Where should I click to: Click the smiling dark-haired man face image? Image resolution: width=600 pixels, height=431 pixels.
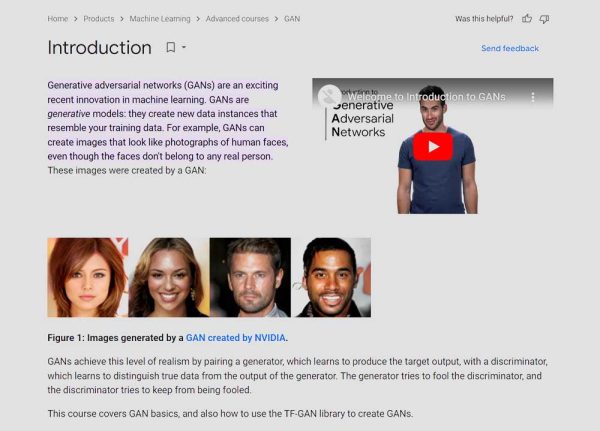pos(331,277)
